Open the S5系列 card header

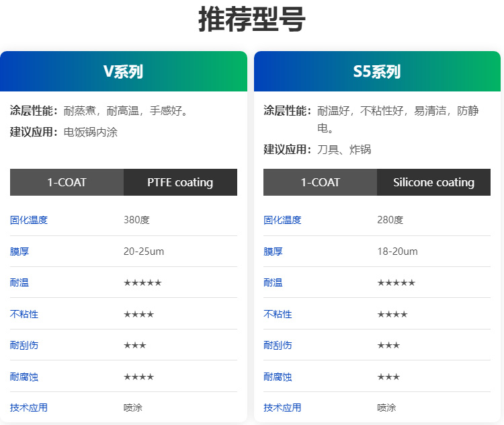click(x=377, y=71)
